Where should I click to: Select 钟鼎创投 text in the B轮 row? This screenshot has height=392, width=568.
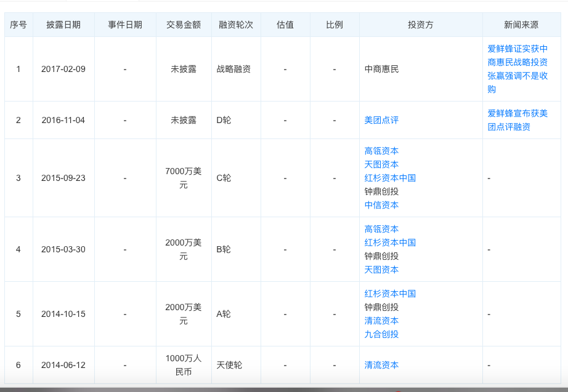[x=381, y=256]
